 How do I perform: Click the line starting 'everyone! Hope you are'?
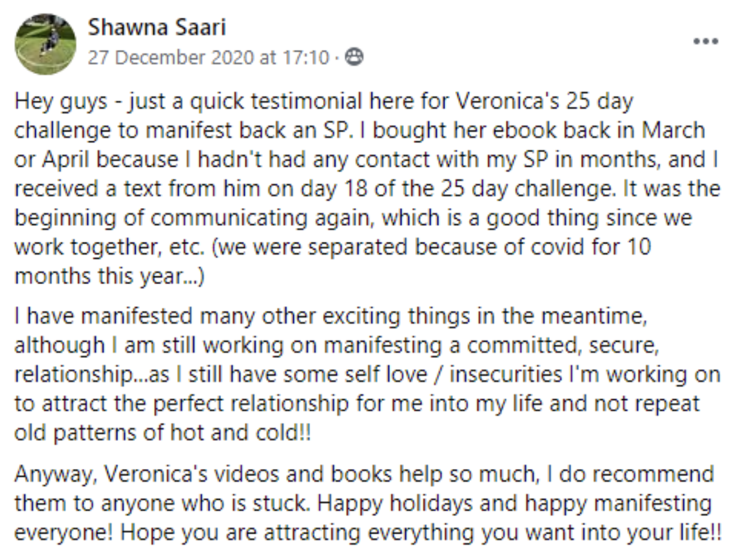click(x=368, y=533)
